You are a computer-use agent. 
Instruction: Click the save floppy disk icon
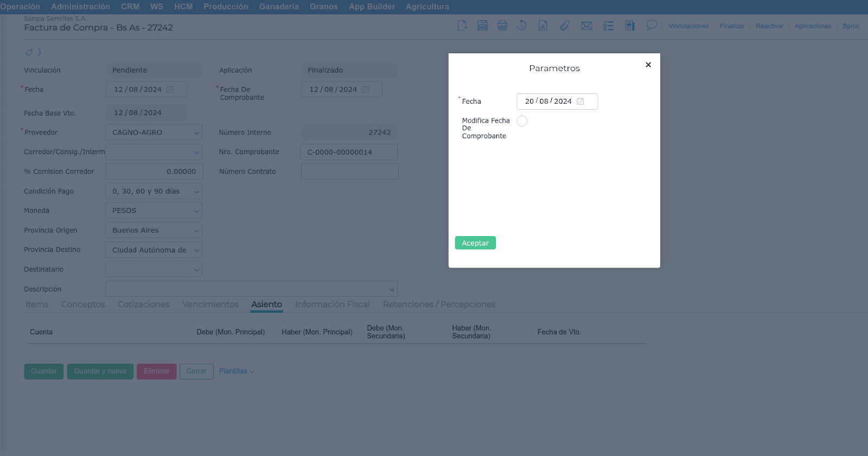pos(482,26)
